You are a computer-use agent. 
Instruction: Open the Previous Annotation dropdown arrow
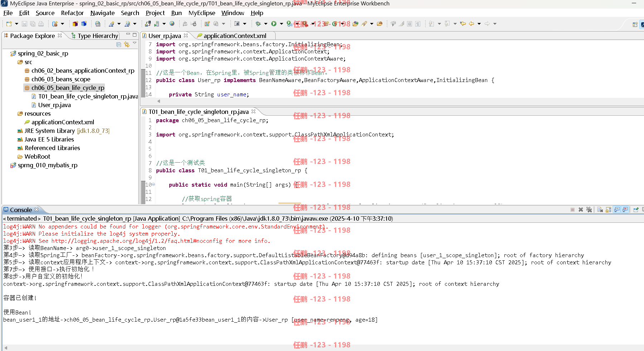(x=455, y=24)
